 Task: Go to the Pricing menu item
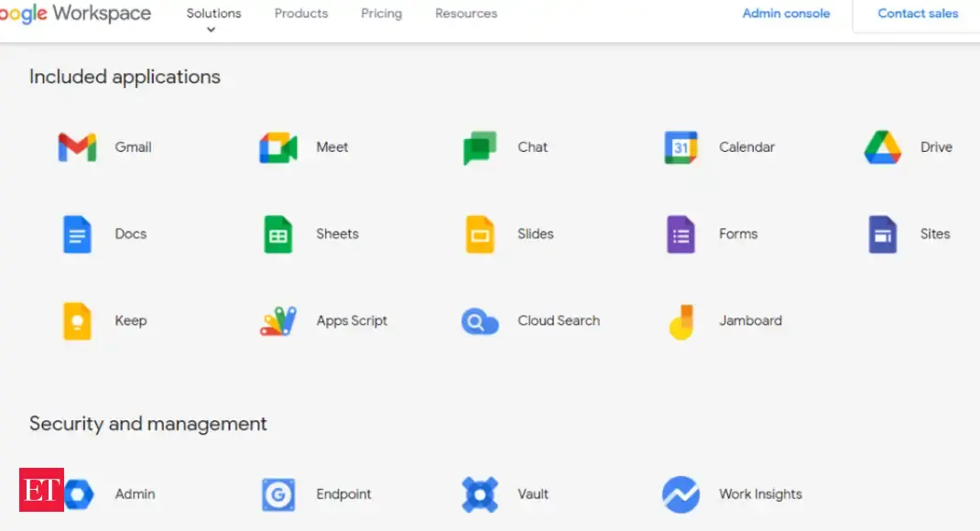(381, 14)
